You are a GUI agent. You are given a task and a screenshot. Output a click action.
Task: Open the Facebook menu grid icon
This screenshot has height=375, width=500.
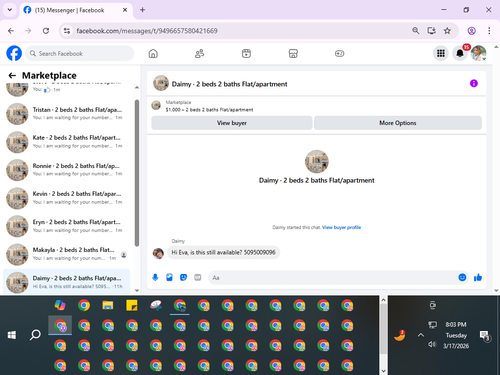tap(441, 53)
